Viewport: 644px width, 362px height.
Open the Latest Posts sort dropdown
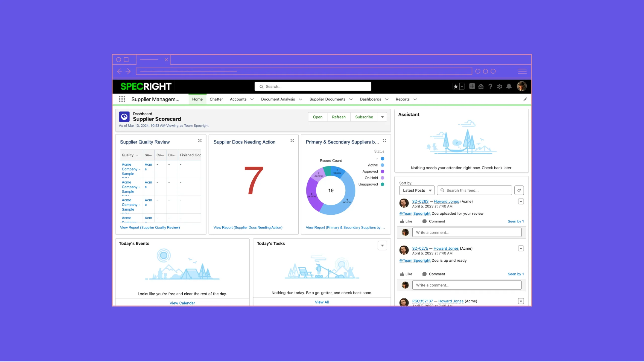(417, 190)
